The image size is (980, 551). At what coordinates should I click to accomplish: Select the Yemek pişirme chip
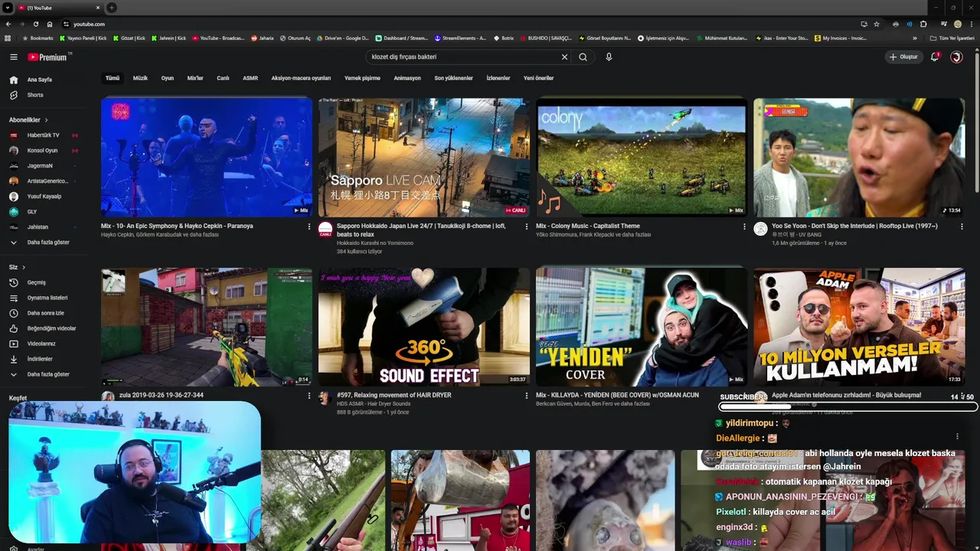coord(362,78)
